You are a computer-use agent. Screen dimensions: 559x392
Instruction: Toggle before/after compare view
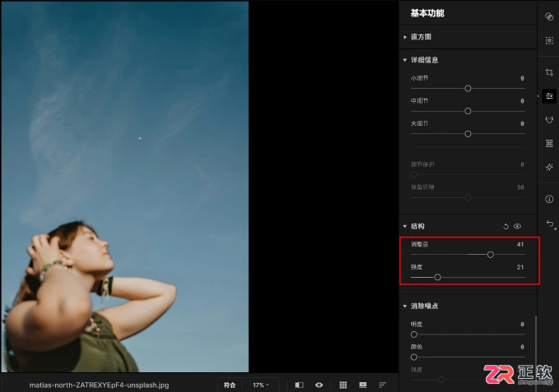pyautogui.click(x=299, y=385)
